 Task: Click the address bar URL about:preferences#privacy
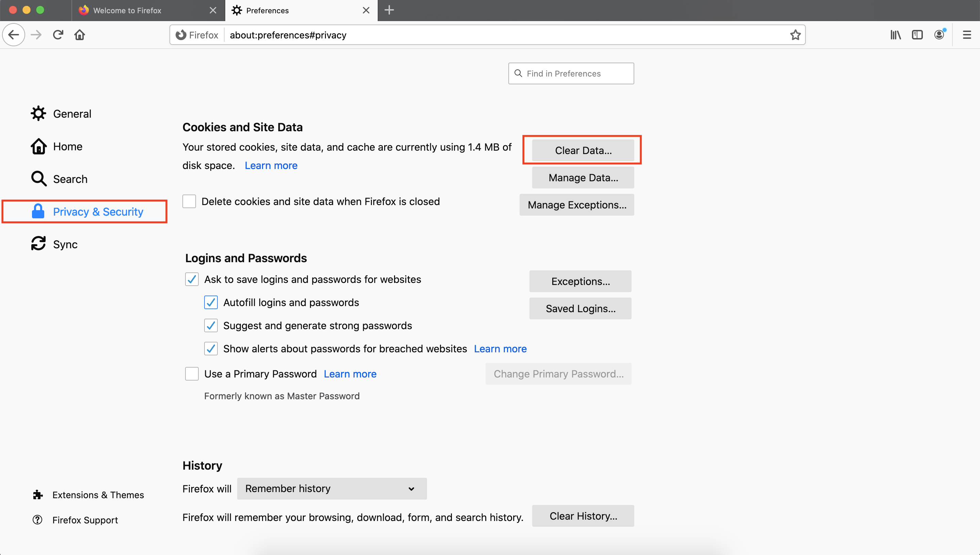288,35
